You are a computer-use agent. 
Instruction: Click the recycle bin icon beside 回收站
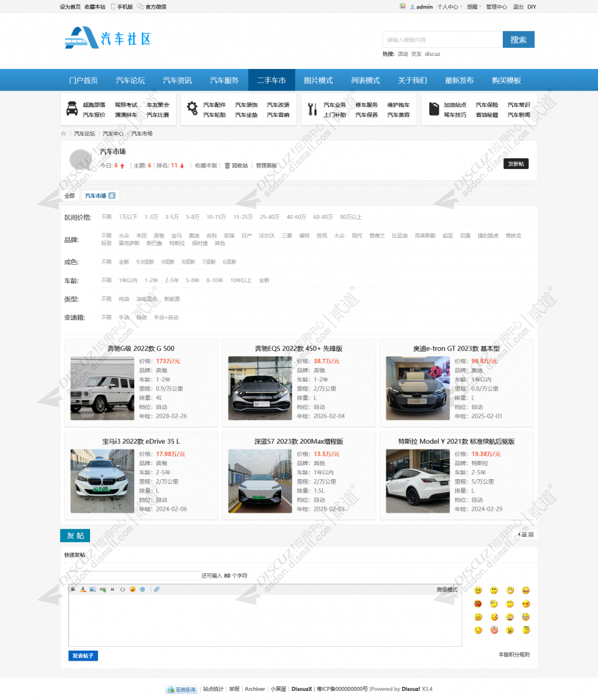pyautogui.click(x=227, y=166)
